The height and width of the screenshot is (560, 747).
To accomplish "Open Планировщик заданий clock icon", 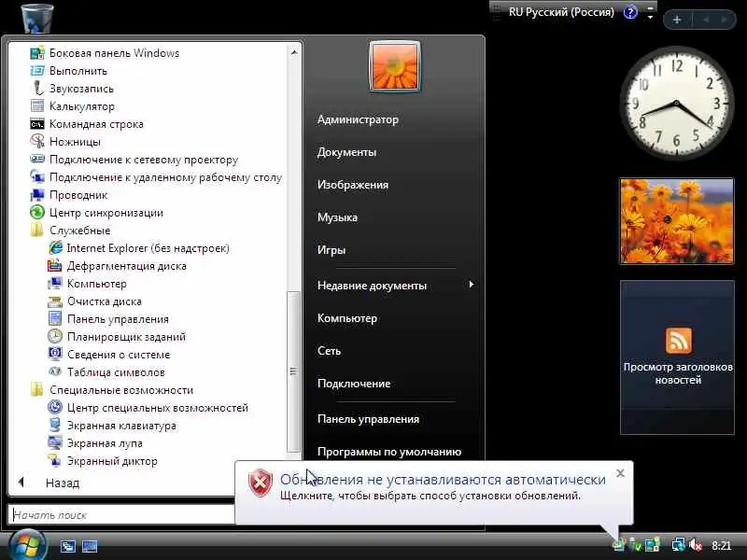I will (x=55, y=336).
